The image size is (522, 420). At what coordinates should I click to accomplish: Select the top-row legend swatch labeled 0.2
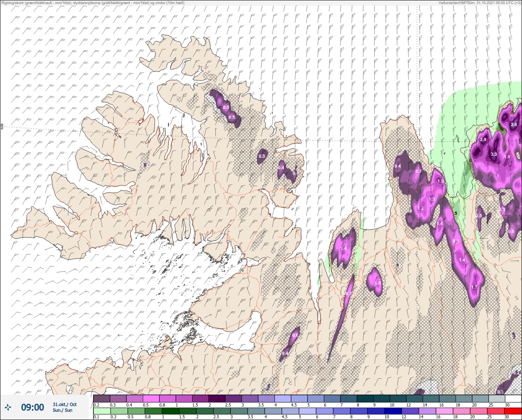(x=102, y=398)
